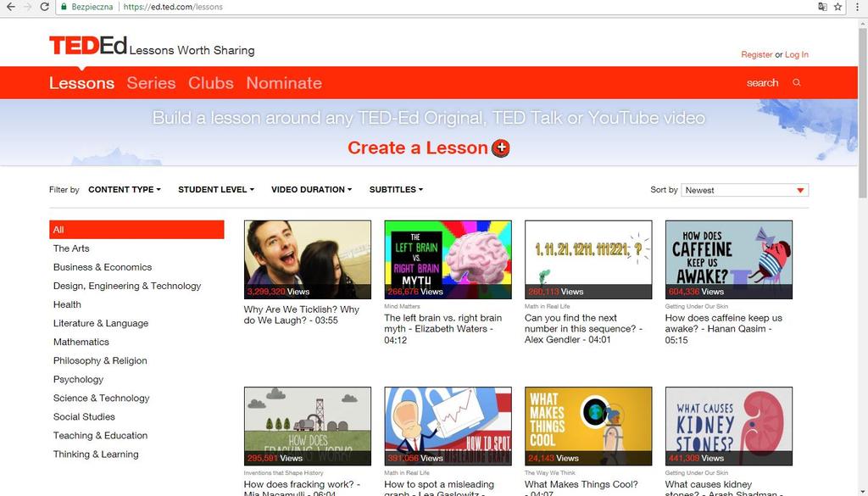Expand the Subtitles filter

tap(397, 189)
